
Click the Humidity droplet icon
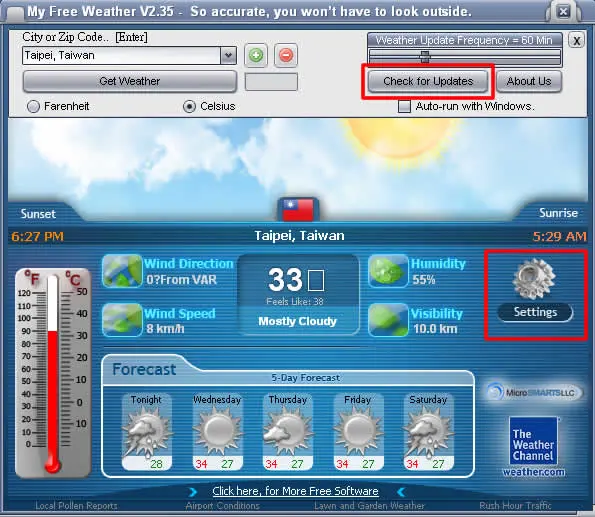click(x=388, y=271)
